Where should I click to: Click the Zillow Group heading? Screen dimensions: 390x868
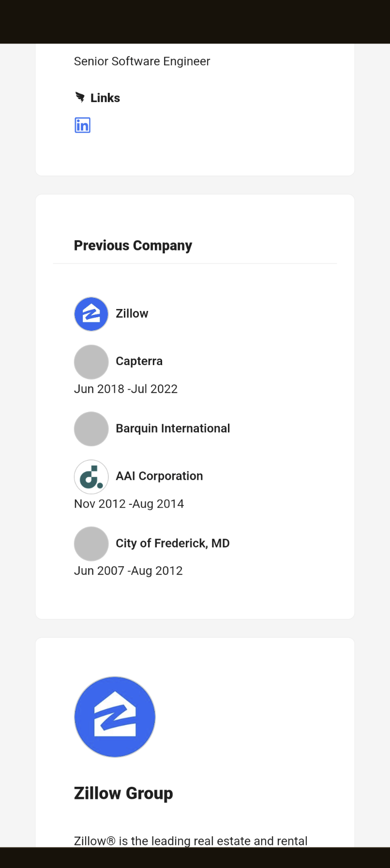(x=123, y=793)
